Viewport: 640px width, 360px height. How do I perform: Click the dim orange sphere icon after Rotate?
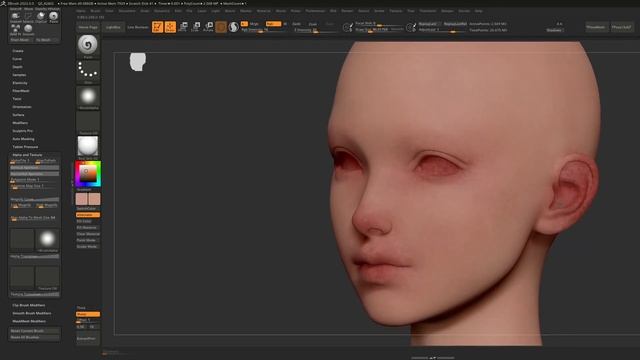(221, 27)
